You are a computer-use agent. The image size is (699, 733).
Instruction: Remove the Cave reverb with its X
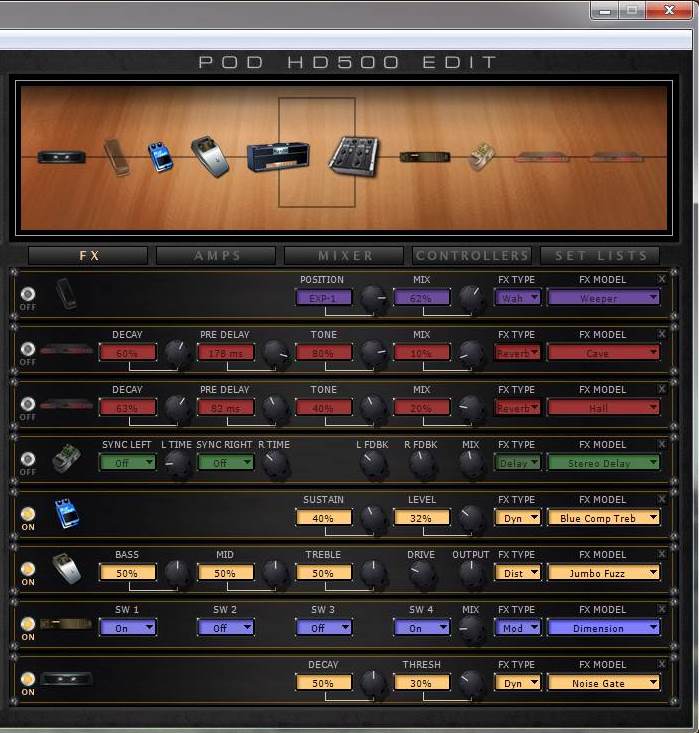pyautogui.click(x=662, y=334)
